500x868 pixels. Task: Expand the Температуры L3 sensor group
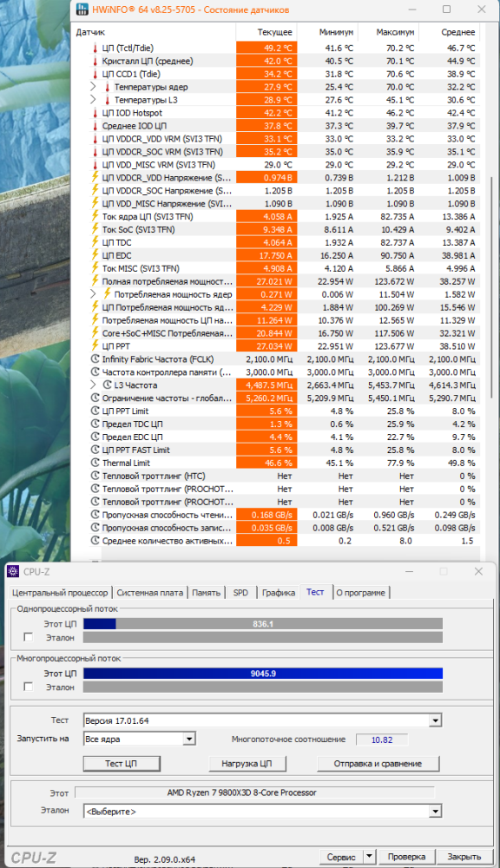(x=93, y=100)
